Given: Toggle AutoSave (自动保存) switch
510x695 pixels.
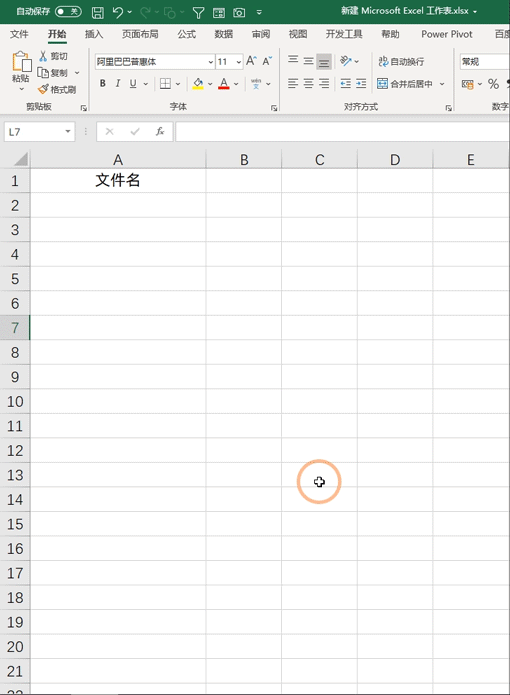Looking at the screenshot, I should coord(68,12).
